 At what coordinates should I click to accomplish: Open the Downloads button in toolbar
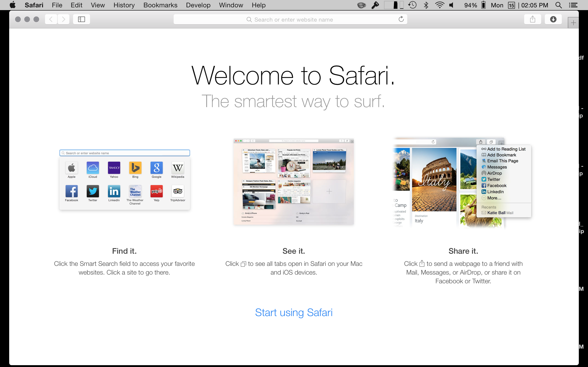(x=553, y=19)
